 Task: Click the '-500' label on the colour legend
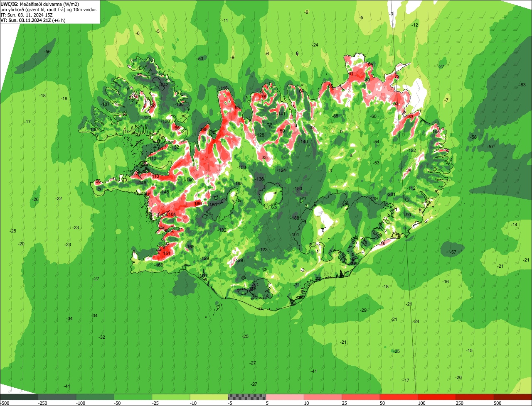(x=5, y=403)
